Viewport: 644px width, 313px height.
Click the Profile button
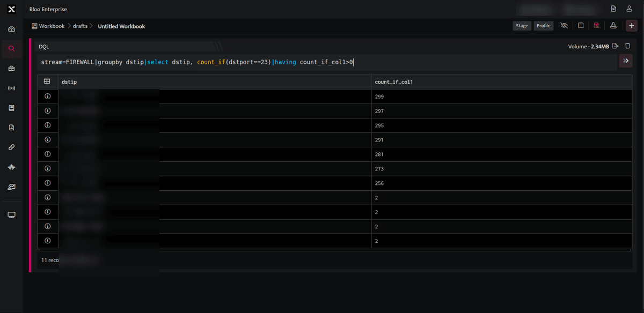pos(544,26)
